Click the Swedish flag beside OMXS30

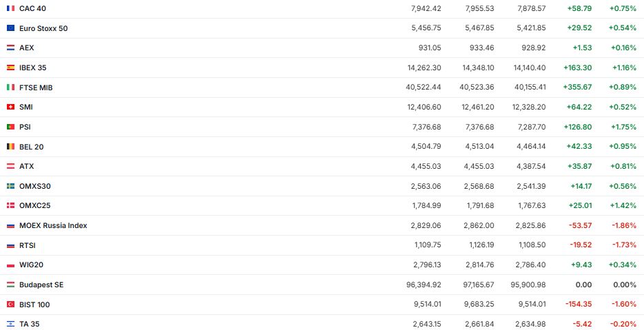10,186
